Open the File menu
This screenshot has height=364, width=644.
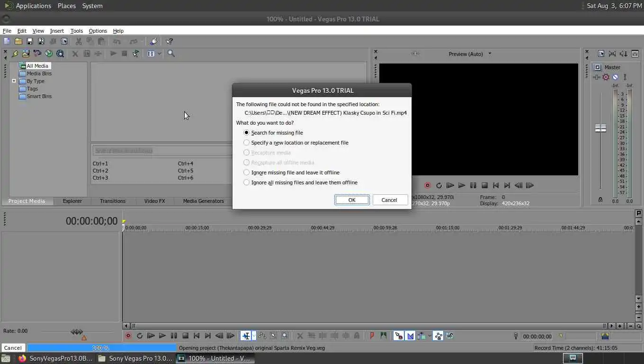7,31
